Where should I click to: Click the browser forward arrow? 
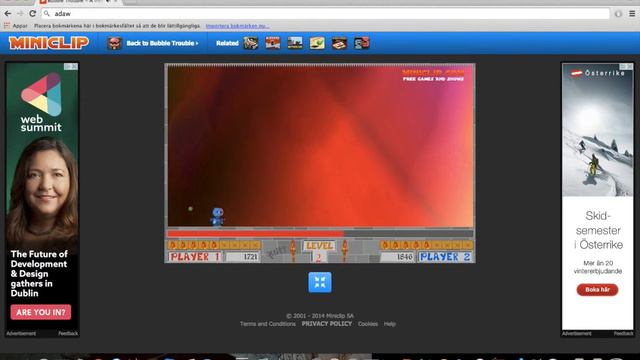[x=20, y=13]
